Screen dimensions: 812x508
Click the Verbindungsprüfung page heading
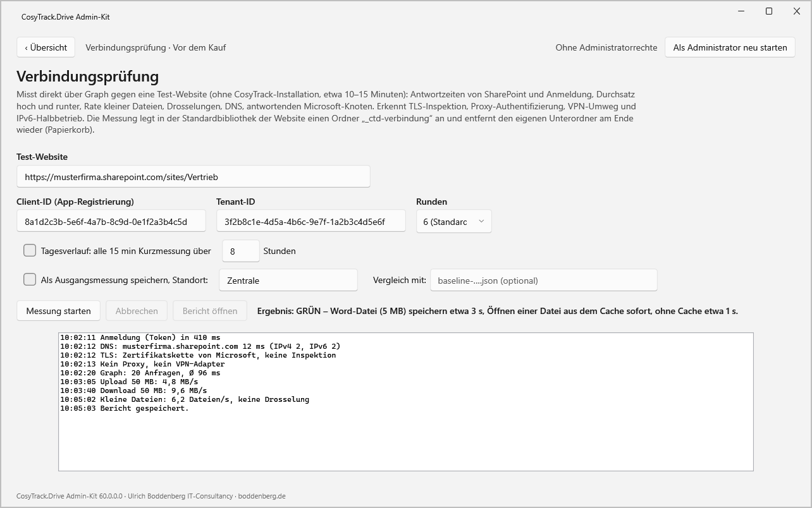[88, 76]
